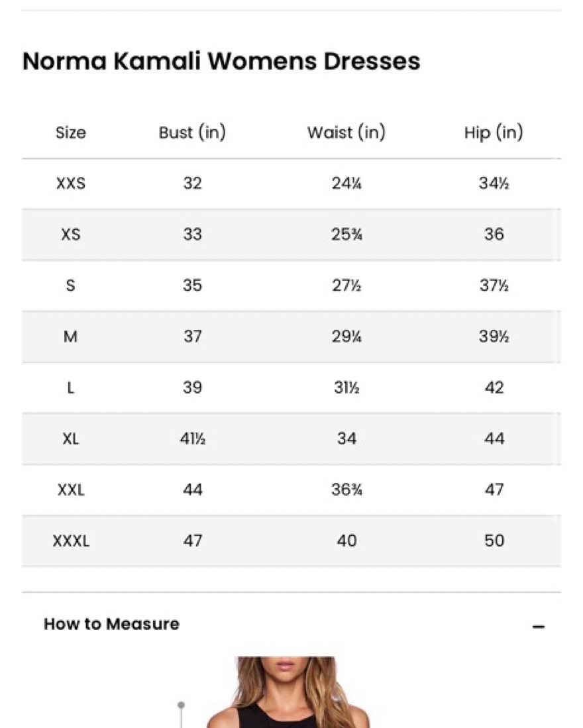Select the M hip value 39½
Screen dimensions: 583x728
coord(494,336)
